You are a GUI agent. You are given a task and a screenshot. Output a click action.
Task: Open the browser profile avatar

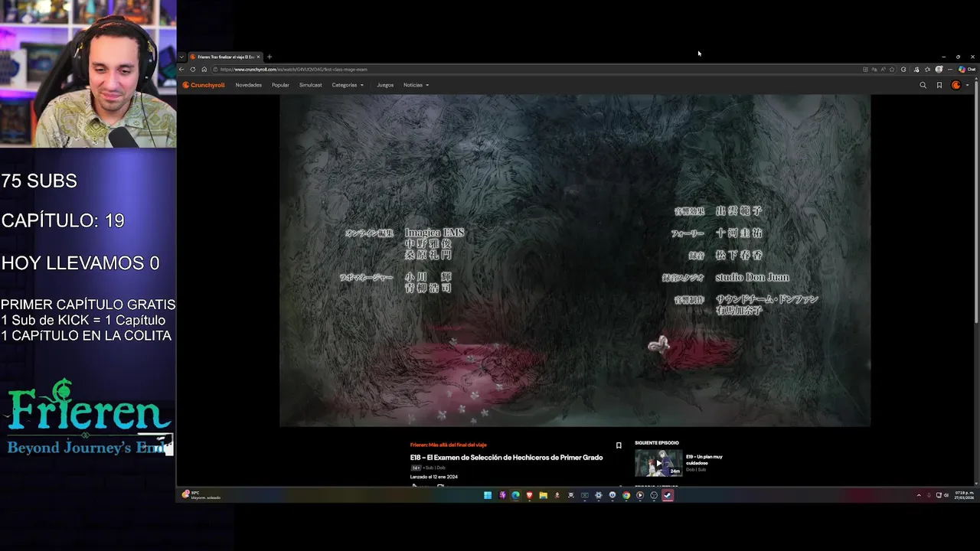click(939, 70)
